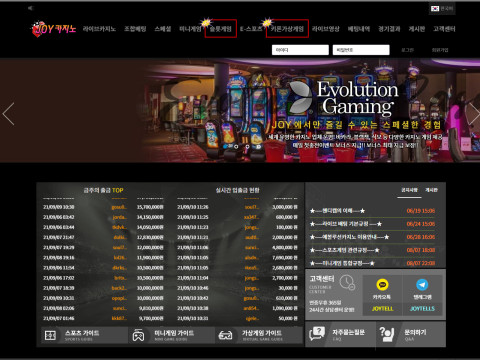Show the previous banner with left arrow
Image resolution: width=480 pixels, height=360 pixels.
pos(8,114)
